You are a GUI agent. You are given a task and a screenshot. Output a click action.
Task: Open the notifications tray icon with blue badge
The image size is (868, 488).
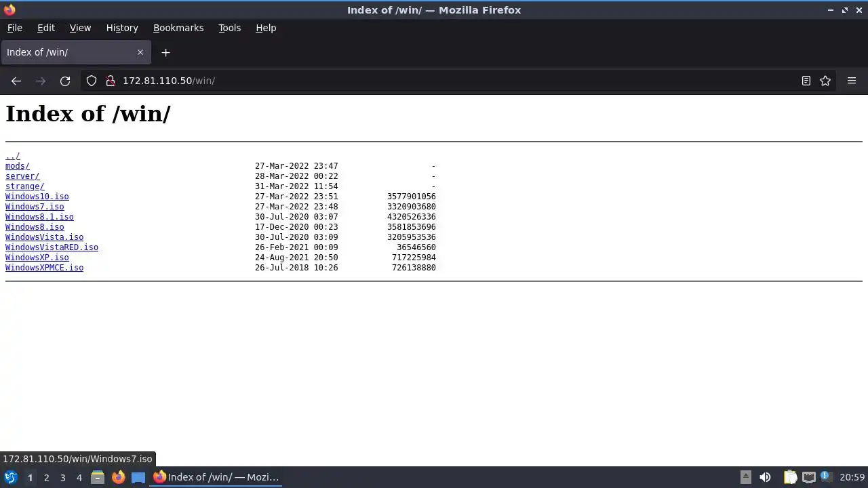tap(826, 477)
